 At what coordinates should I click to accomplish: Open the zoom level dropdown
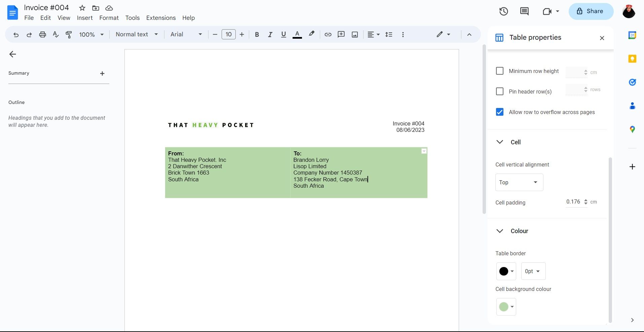pos(91,34)
